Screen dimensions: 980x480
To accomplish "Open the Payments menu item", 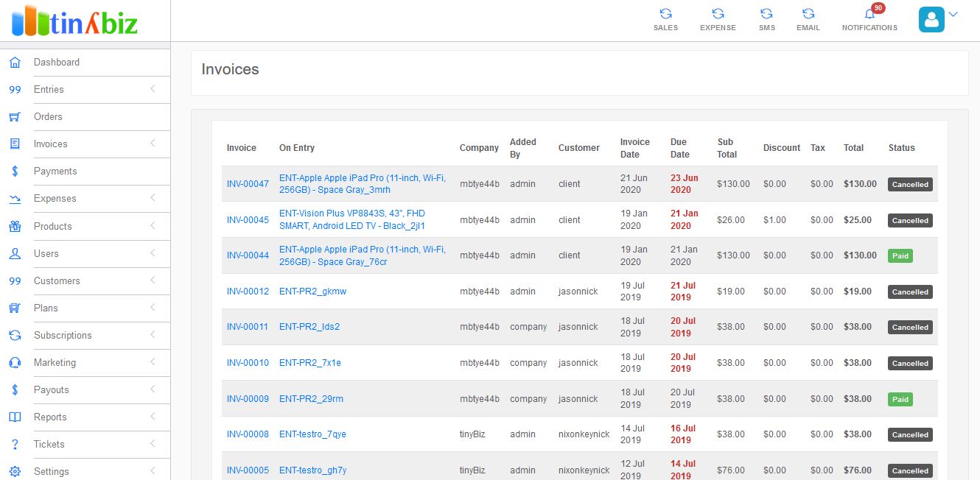I will [x=55, y=172].
